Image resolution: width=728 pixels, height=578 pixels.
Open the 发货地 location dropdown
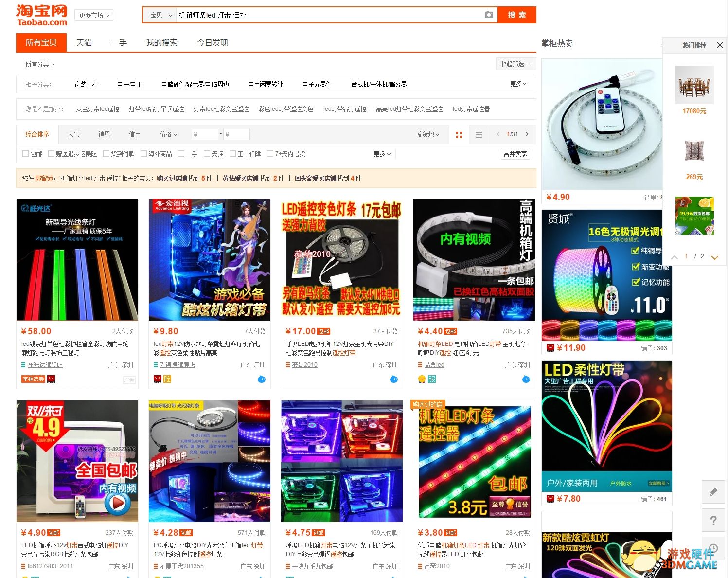427,134
